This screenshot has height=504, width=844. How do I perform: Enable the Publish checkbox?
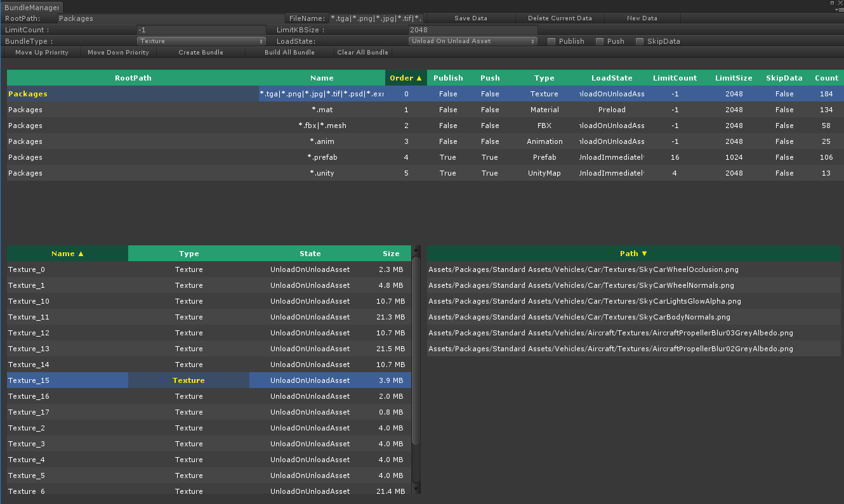pos(551,41)
